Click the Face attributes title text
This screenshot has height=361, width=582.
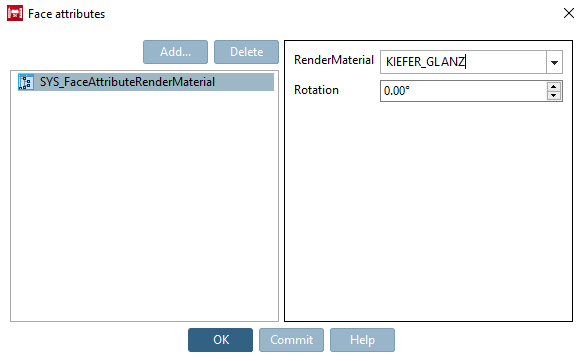pos(66,14)
